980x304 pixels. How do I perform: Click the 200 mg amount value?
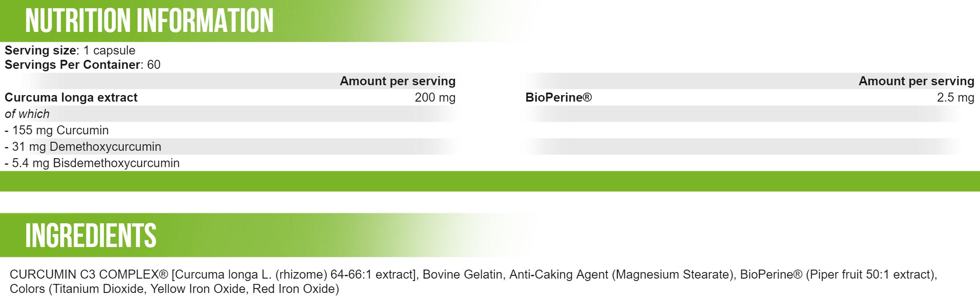tap(435, 98)
